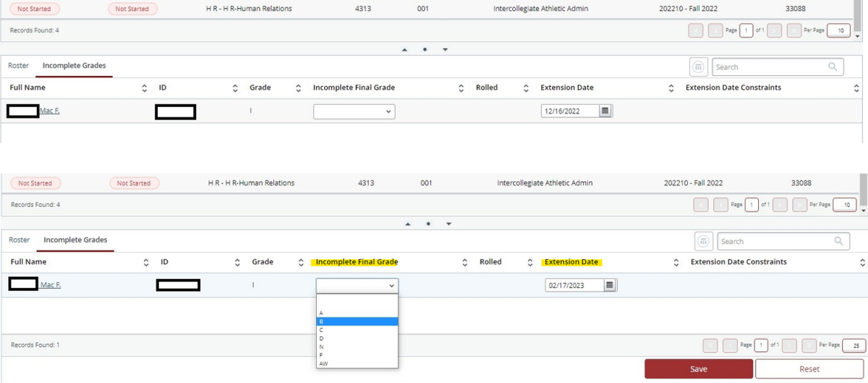Sort by the yellow-highlighted Extension Date column arrows

(676, 262)
